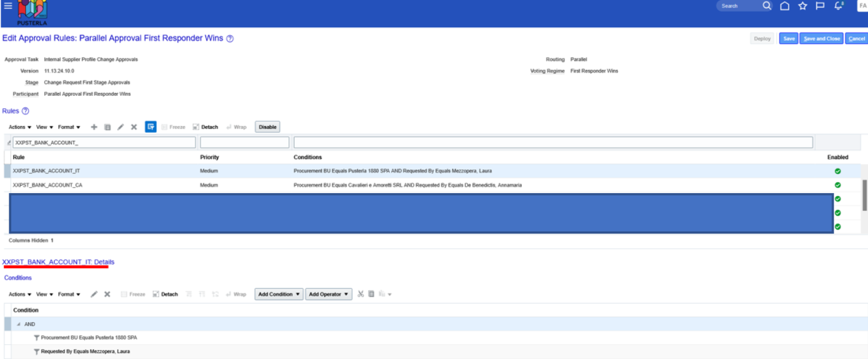Click Columns Hidden 1 text
The height and width of the screenshot is (359, 868).
(31, 240)
